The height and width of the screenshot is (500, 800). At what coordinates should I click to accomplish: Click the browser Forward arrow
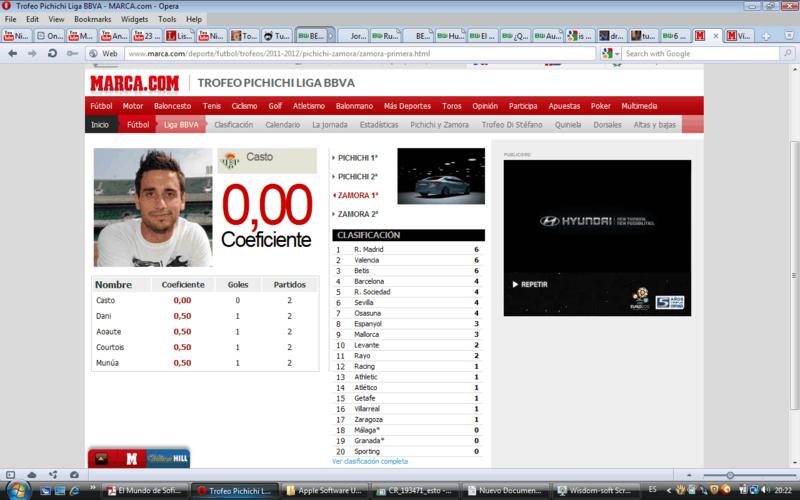(x=32, y=54)
